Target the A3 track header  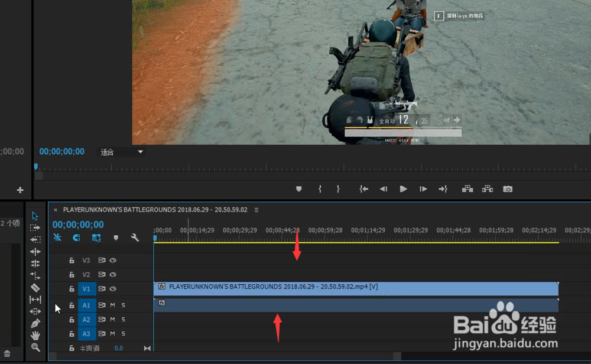tap(87, 334)
